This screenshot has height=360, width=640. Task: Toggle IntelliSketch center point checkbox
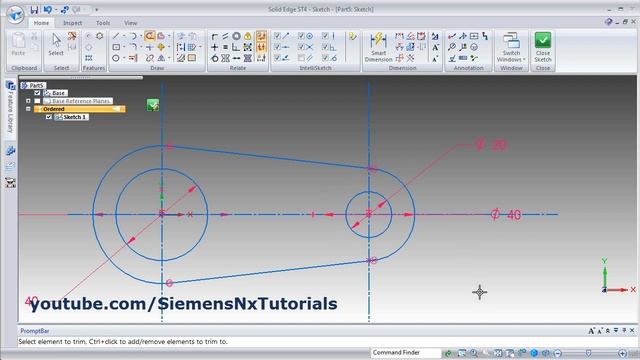click(x=301, y=36)
